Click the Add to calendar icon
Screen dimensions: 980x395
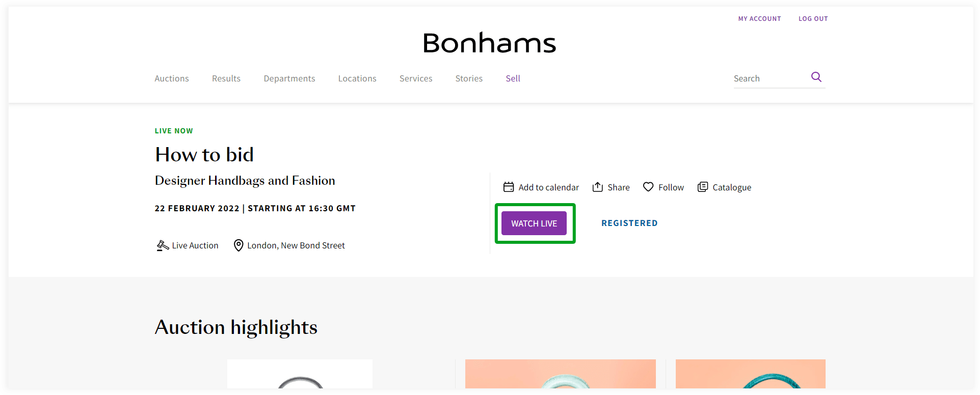509,187
